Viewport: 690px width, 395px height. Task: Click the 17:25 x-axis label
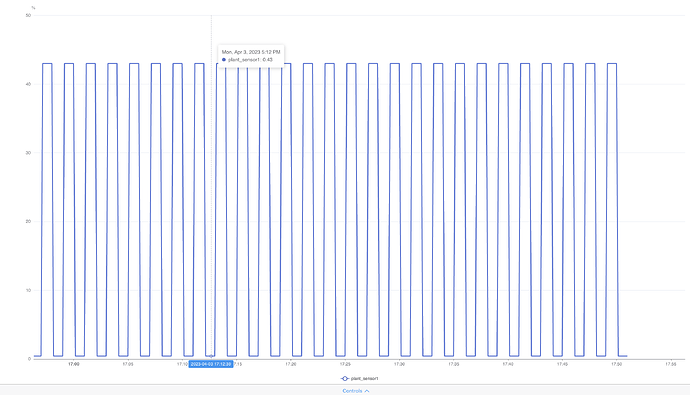(345, 364)
